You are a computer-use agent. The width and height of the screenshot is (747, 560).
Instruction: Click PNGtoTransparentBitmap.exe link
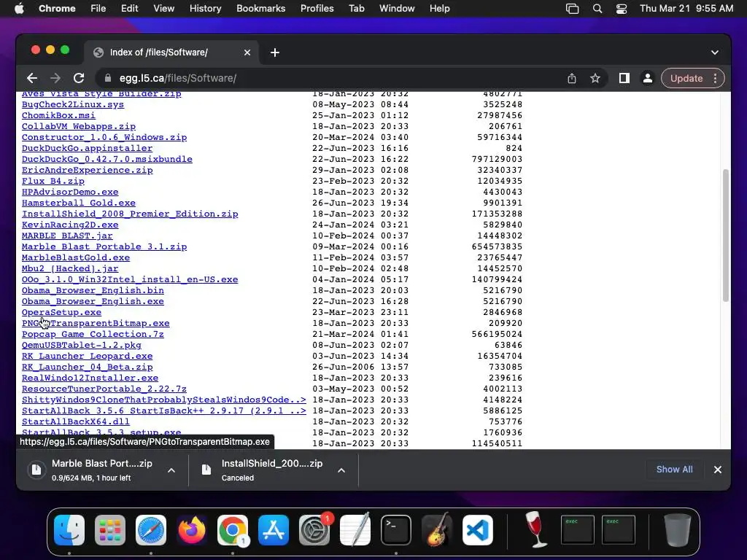click(x=96, y=323)
